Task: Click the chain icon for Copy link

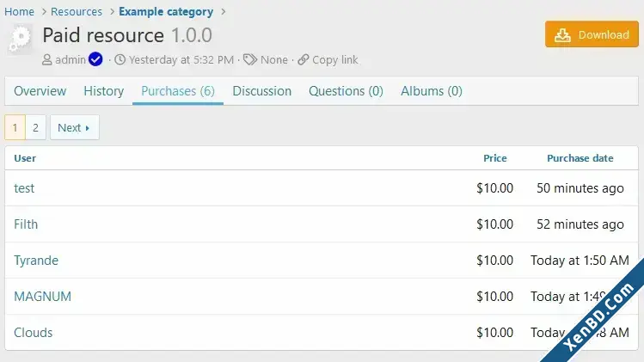Action: tap(304, 60)
